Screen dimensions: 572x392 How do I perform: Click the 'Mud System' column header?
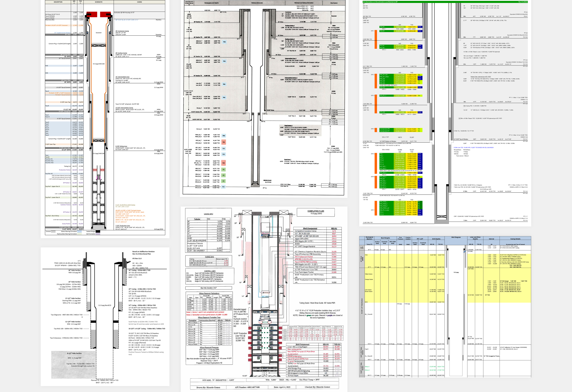pyautogui.click(x=334, y=3)
